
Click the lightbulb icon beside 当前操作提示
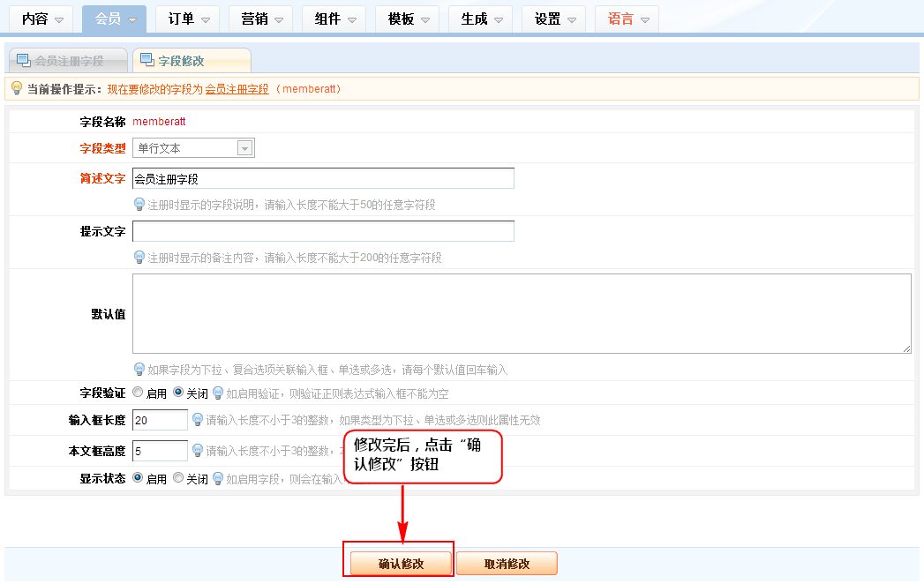click(x=16, y=88)
